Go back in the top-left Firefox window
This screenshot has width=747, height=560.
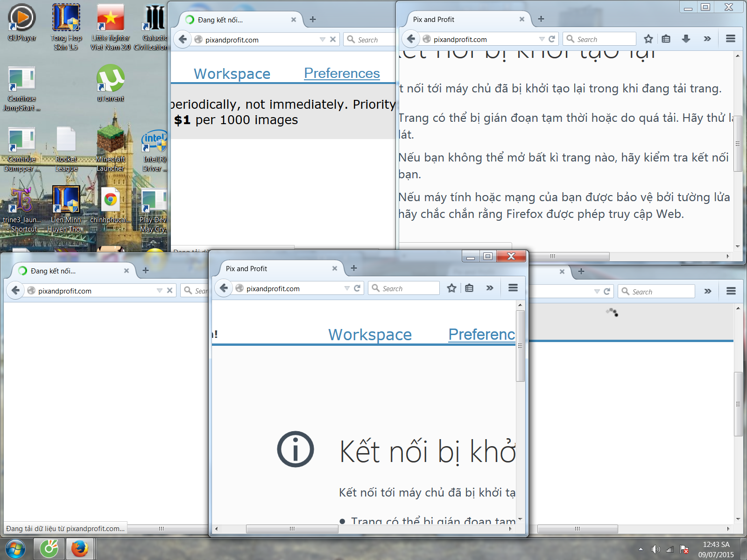(x=183, y=39)
